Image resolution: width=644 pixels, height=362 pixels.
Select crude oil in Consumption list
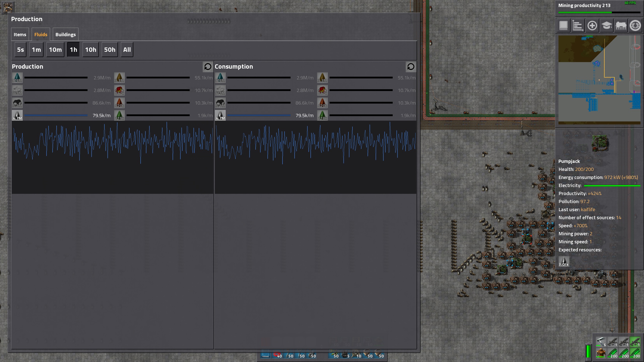click(x=220, y=115)
